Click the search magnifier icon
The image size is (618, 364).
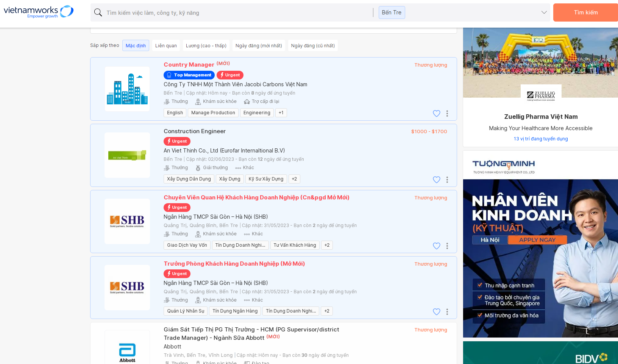pyautogui.click(x=98, y=12)
